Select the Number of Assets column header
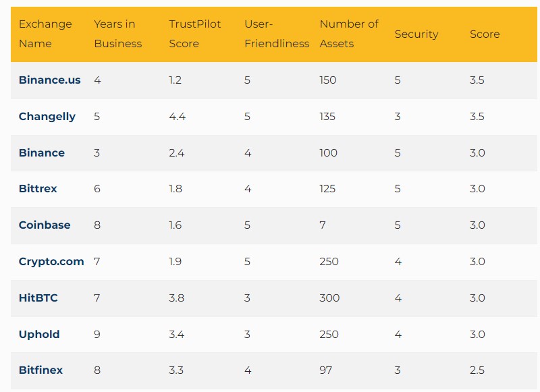 [349, 34]
